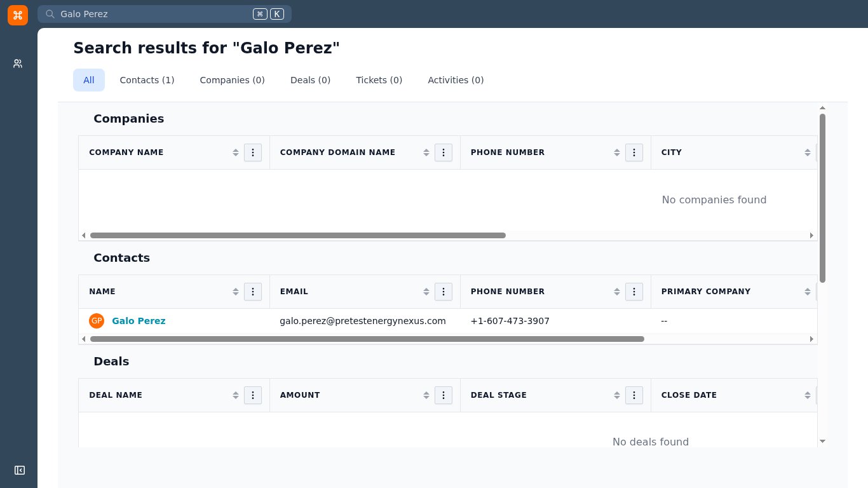Open the Galo Perez contact link
868x488 pixels.
click(x=139, y=321)
